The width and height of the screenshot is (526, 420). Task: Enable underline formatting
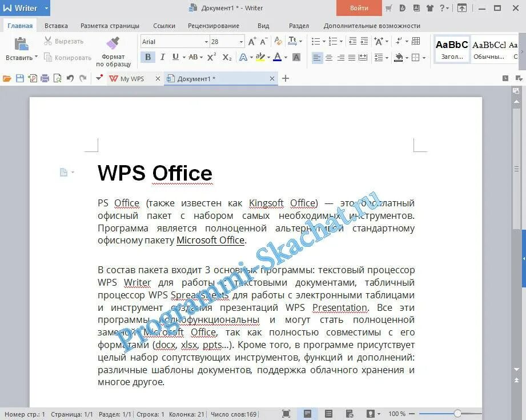tap(175, 57)
